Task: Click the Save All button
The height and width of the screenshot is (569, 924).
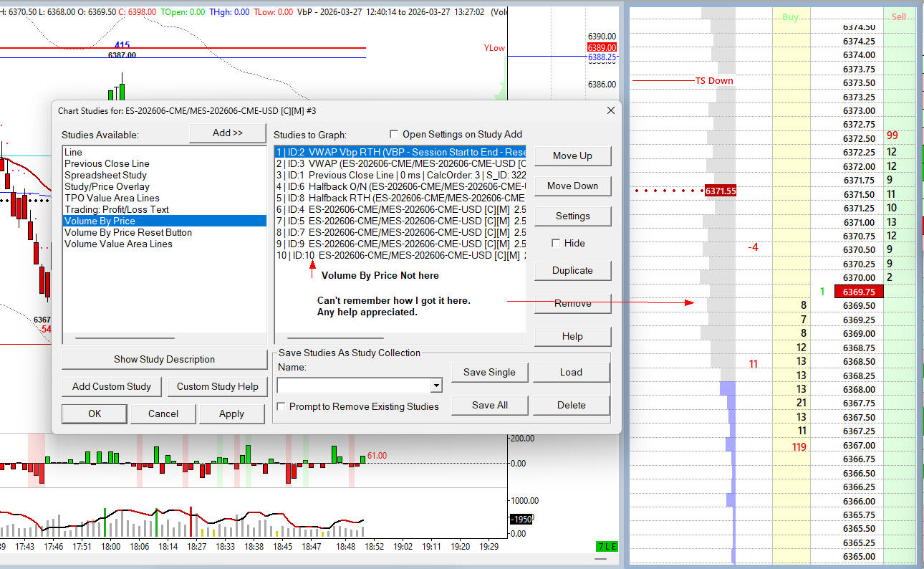Action: (489, 405)
